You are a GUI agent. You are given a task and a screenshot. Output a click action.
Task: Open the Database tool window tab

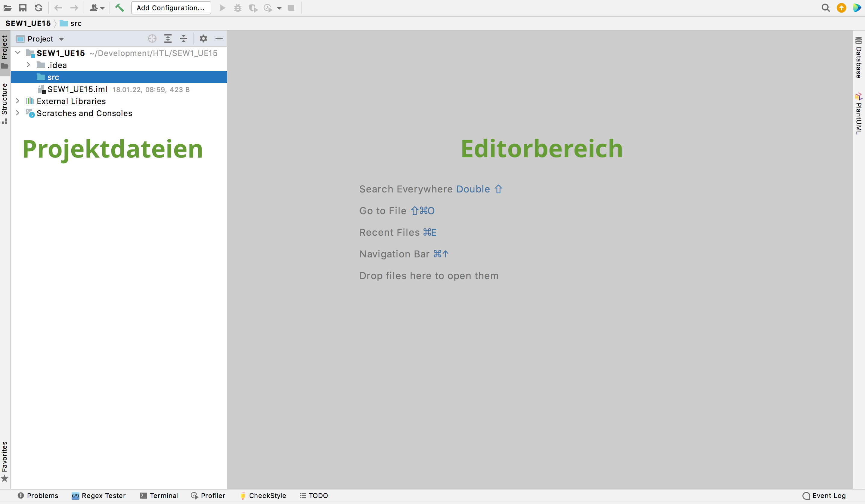[858, 58]
